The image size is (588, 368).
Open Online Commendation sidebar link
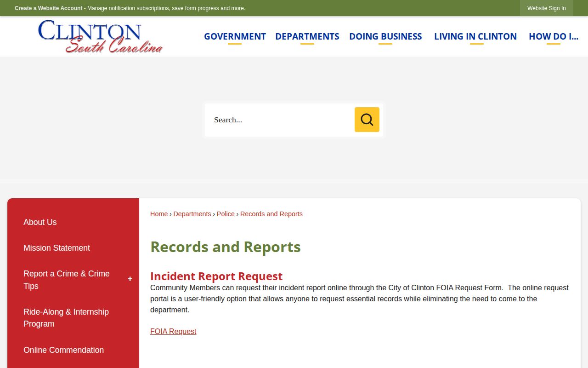pos(63,350)
